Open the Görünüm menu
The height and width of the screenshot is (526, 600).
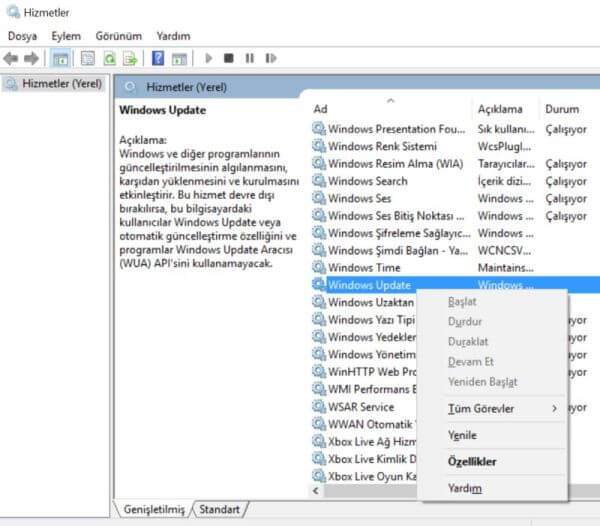[x=118, y=36]
